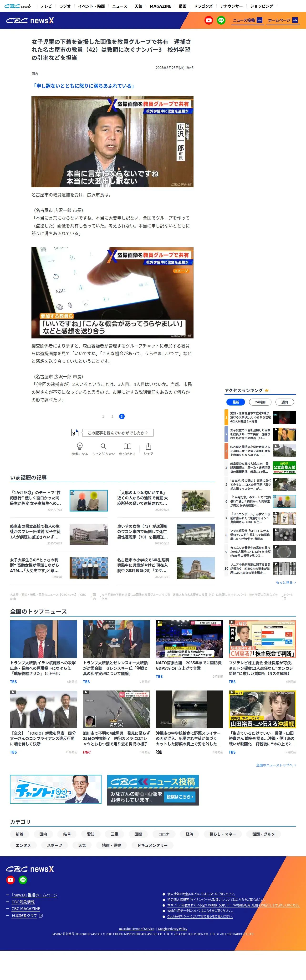The width and height of the screenshot is (306, 980).
Task: Go to article page 1
Action: click(x=103, y=416)
